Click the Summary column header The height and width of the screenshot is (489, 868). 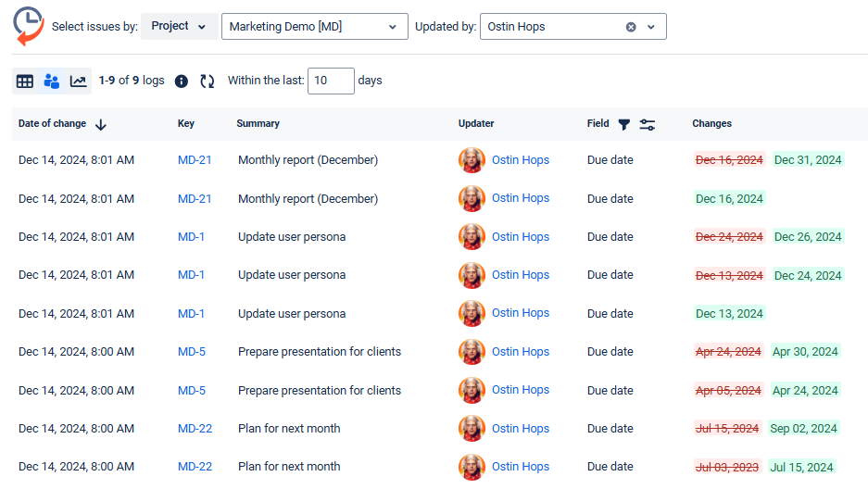pos(258,123)
